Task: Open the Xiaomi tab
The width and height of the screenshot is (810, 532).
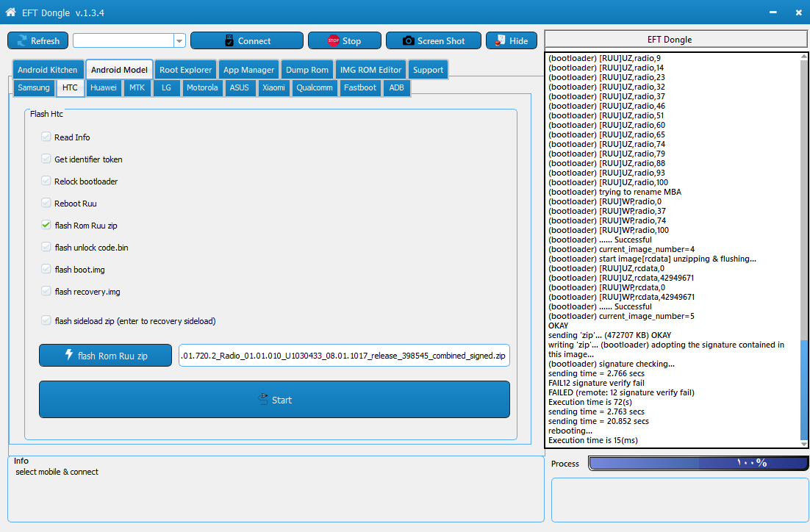Action: point(273,87)
